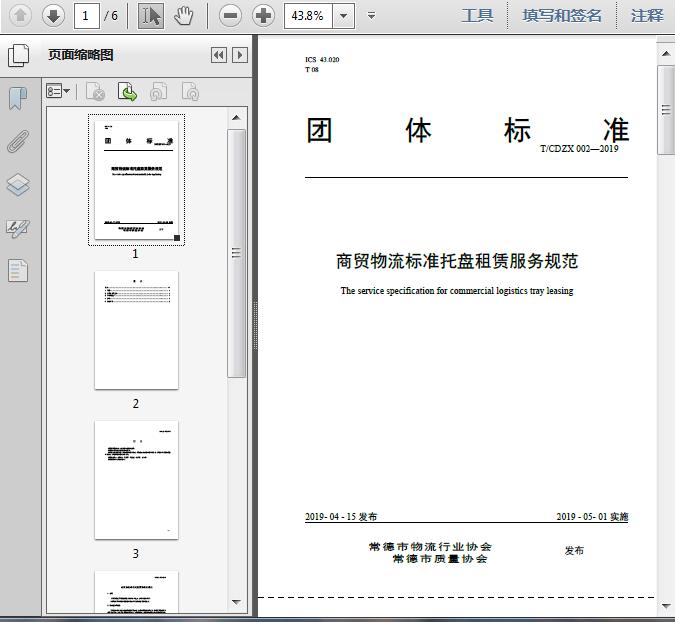Zoom out with the minus button
Viewport: 675px width, 622px height.
tap(230, 16)
